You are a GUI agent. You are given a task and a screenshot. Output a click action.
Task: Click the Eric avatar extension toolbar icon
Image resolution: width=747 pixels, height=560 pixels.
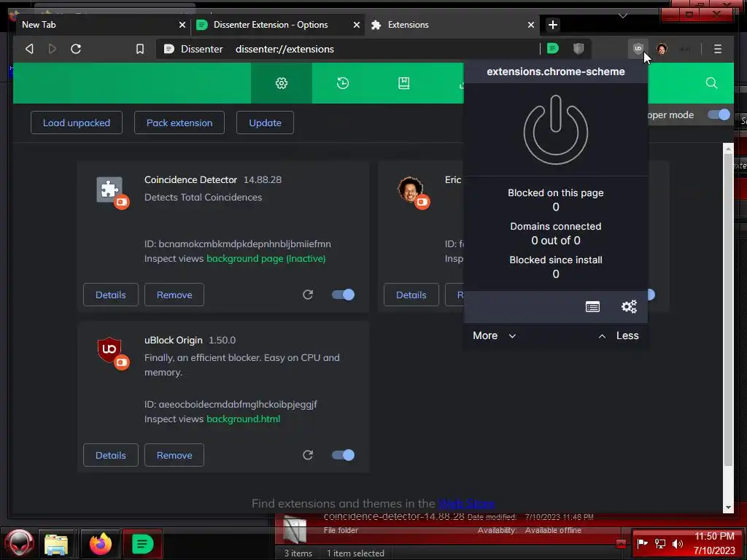tap(662, 49)
